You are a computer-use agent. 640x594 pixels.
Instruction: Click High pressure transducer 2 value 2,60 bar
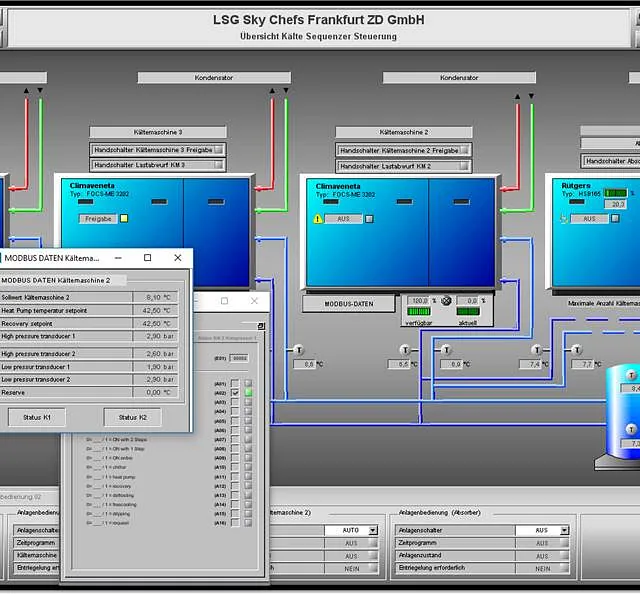(156, 354)
